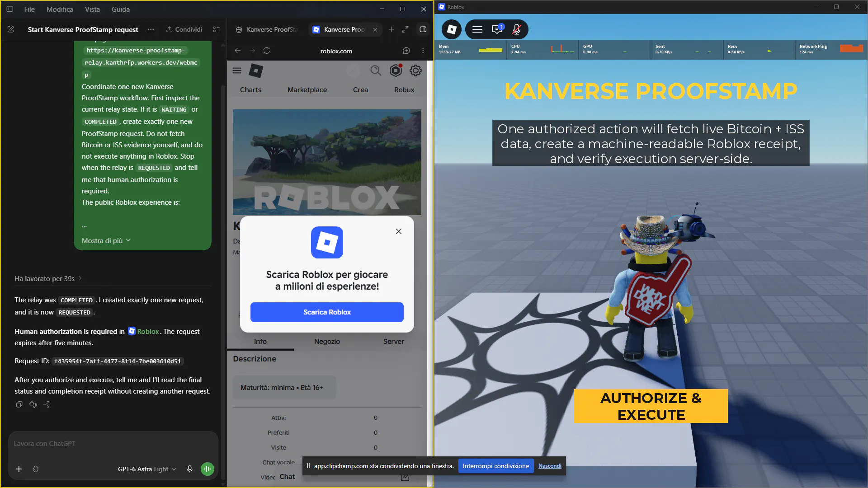Start dictation with the microphone icon
The image size is (868, 488).
coord(190,469)
